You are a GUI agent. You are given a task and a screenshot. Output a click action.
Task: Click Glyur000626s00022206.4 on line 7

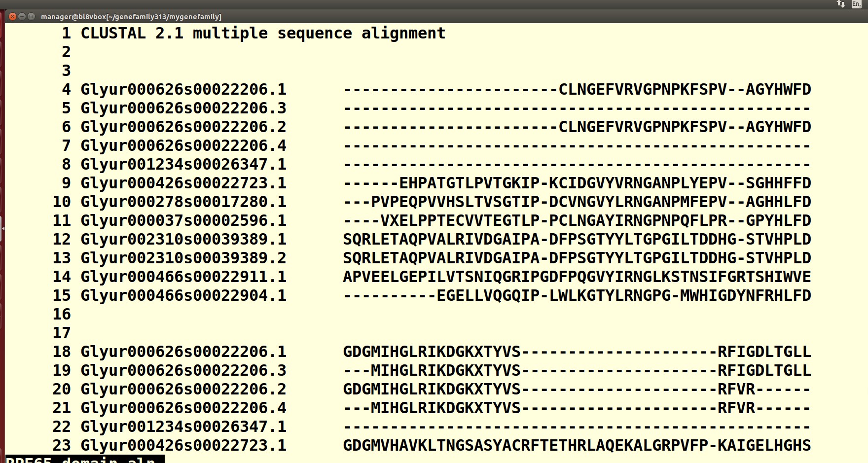183,146
